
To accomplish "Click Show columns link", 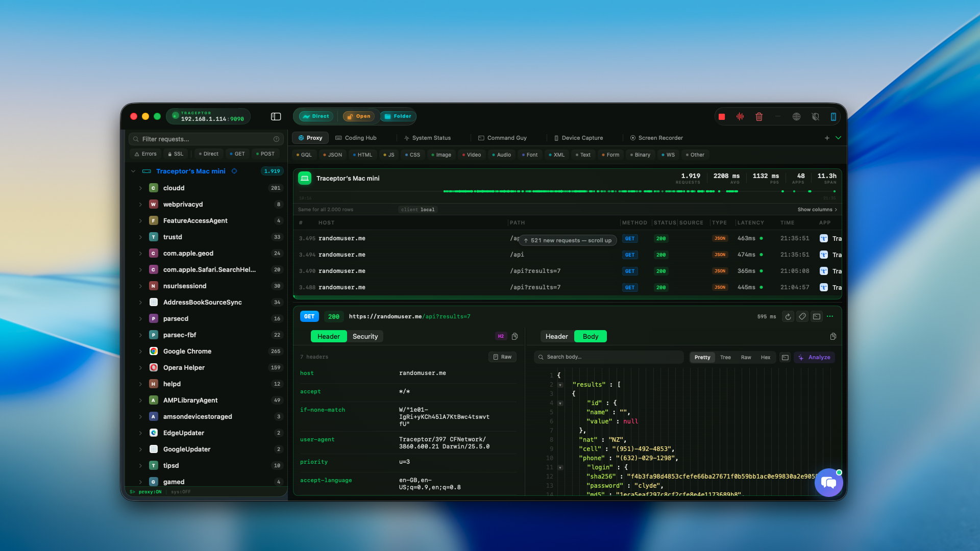I will point(817,210).
